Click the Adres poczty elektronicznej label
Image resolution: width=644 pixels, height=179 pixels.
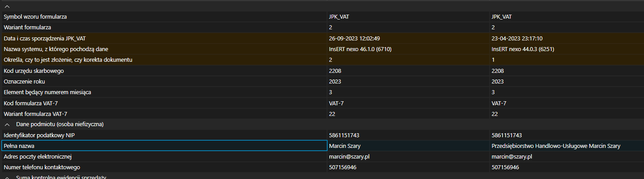[38, 156]
